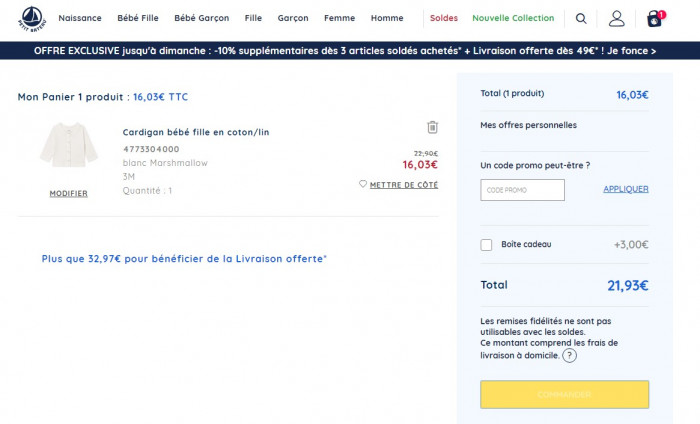Image resolution: width=700 pixels, height=424 pixels.
Task: Click the delivery fees help icon
Action: pos(569,355)
